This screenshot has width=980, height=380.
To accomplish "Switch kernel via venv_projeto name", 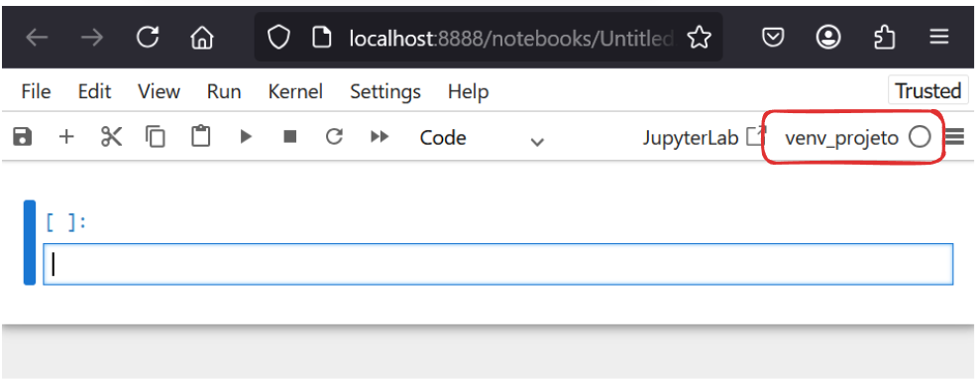I will point(841,138).
